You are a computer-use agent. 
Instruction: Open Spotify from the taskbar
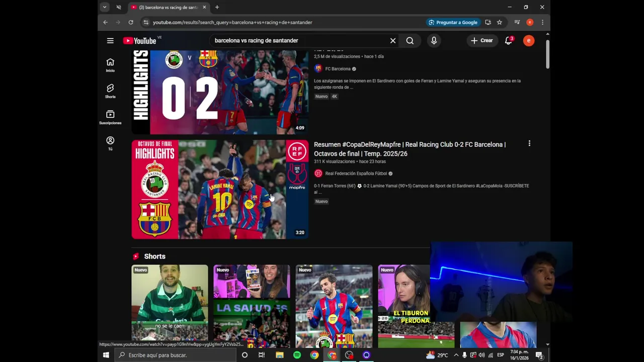297,355
